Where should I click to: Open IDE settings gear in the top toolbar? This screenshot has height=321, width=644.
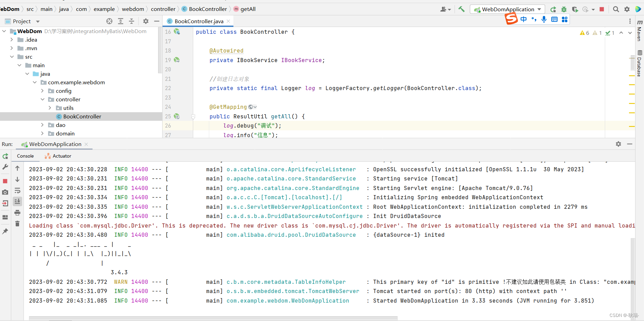(627, 9)
